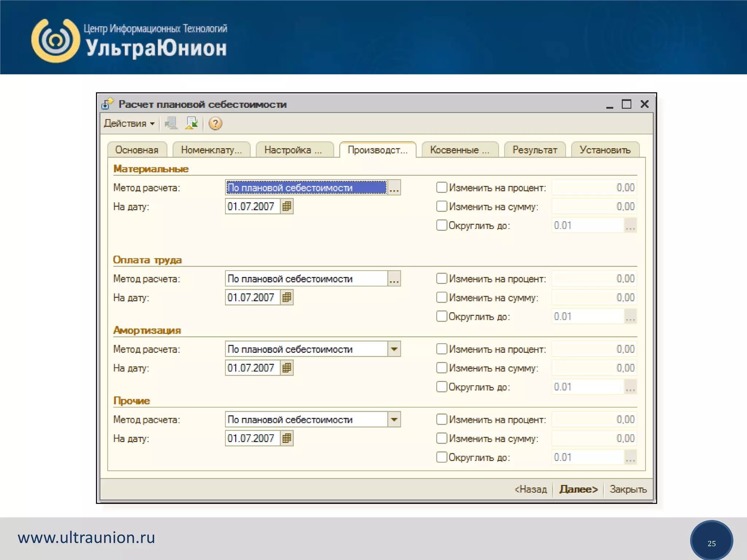747x560 pixels.
Task: Open the help question mark icon
Action: (215, 124)
